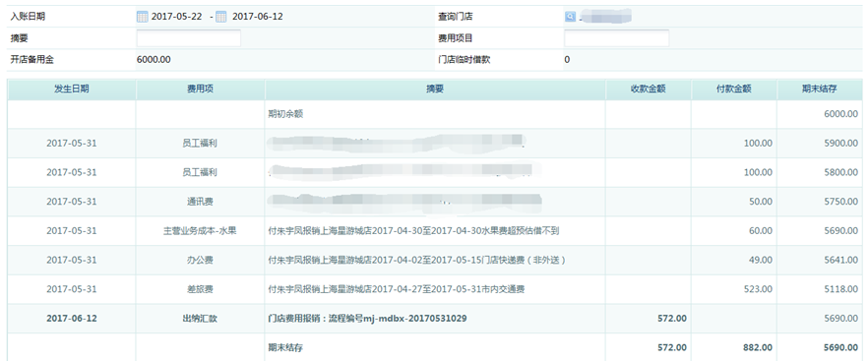Click the 期末结存 column header

[819, 90]
